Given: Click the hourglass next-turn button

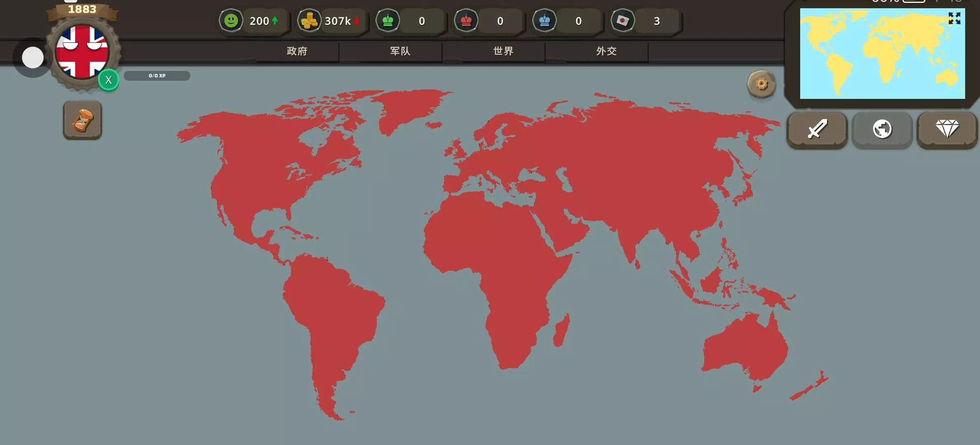Looking at the screenshot, I should tap(82, 121).
